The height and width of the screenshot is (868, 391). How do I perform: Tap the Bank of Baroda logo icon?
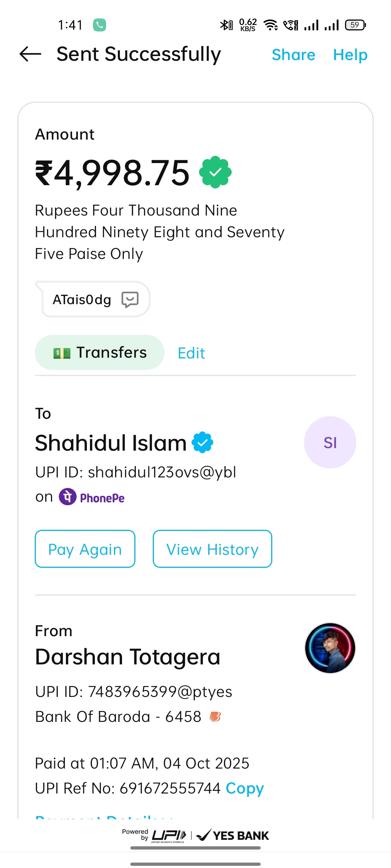tap(215, 716)
